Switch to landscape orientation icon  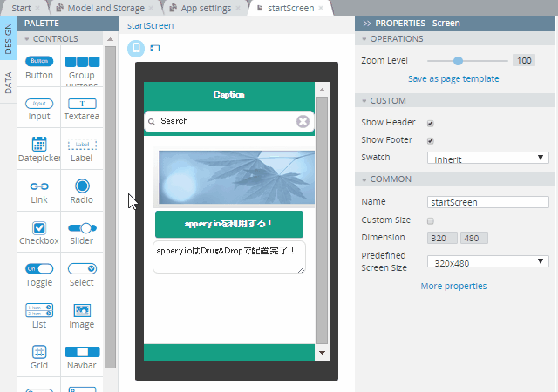pyautogui.click(x=155, y=48)
